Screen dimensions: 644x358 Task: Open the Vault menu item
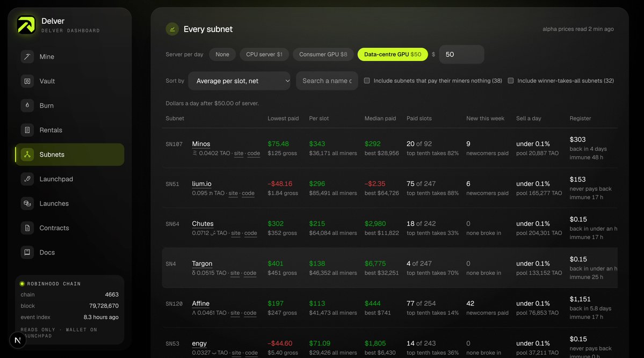(69, 81)
